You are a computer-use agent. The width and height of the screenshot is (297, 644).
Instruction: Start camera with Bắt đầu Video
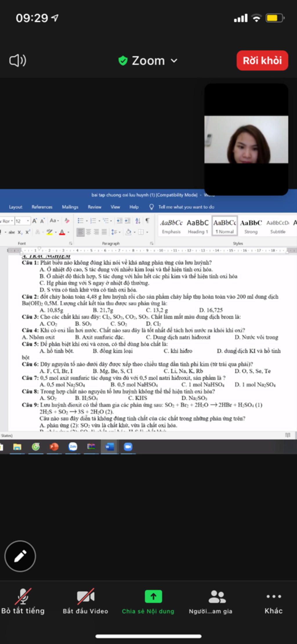click(x=86, y=601)
